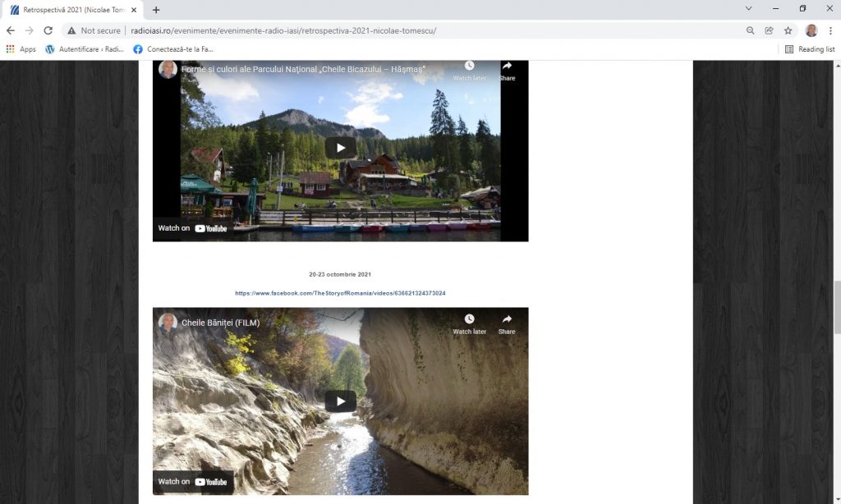
Task: Play the Cheile Bicazului – Hășmaș video
Action: coord(340,148)
